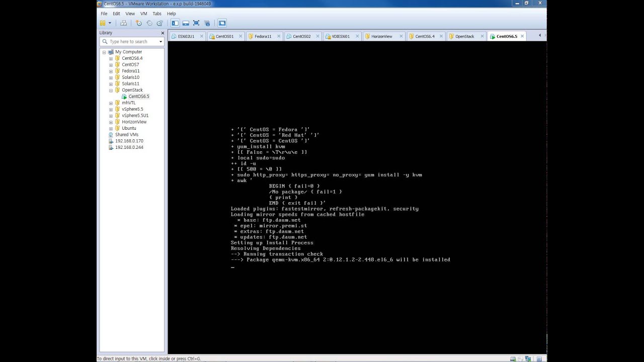Select the 192.168.0.170 host entry
Screen dimensions: 644x362
(x=129, y=141)
